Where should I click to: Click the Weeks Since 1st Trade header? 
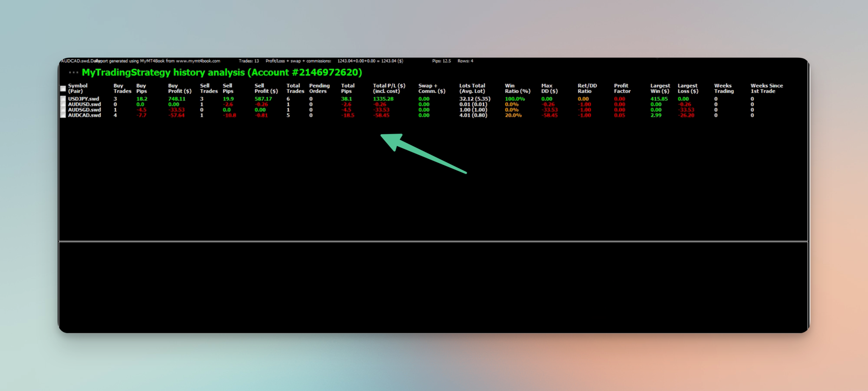click(x=767, y=89)
